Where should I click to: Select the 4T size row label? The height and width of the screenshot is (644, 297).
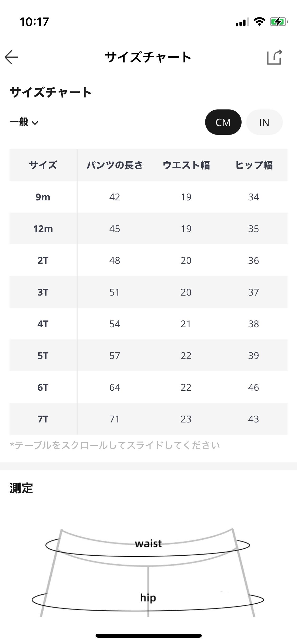[43, 324]
